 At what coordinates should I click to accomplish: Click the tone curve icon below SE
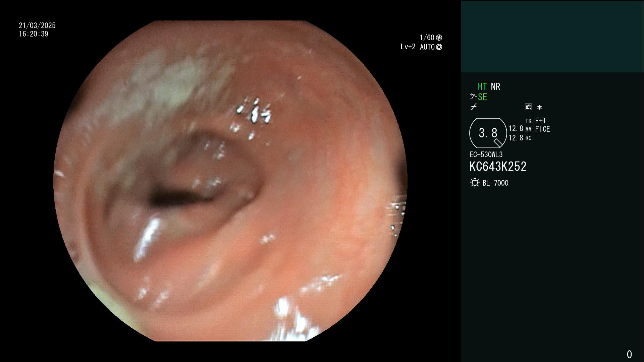(x=474, y=107)
